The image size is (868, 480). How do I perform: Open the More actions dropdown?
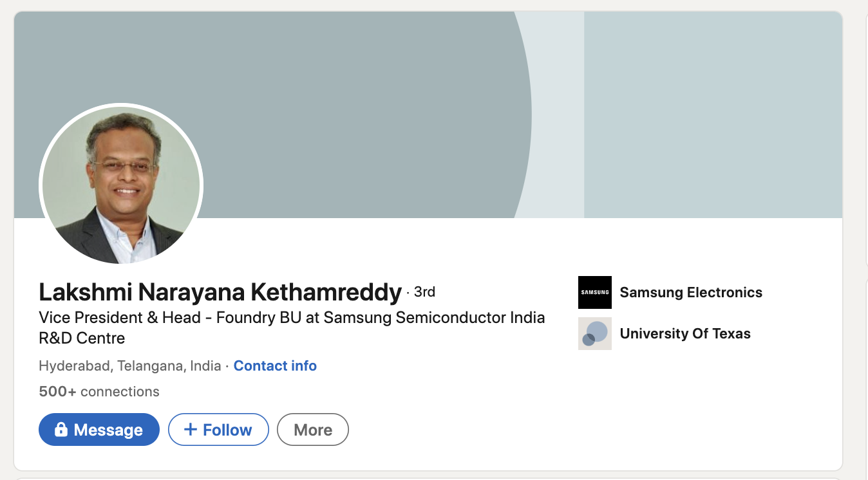click(313, 429)
